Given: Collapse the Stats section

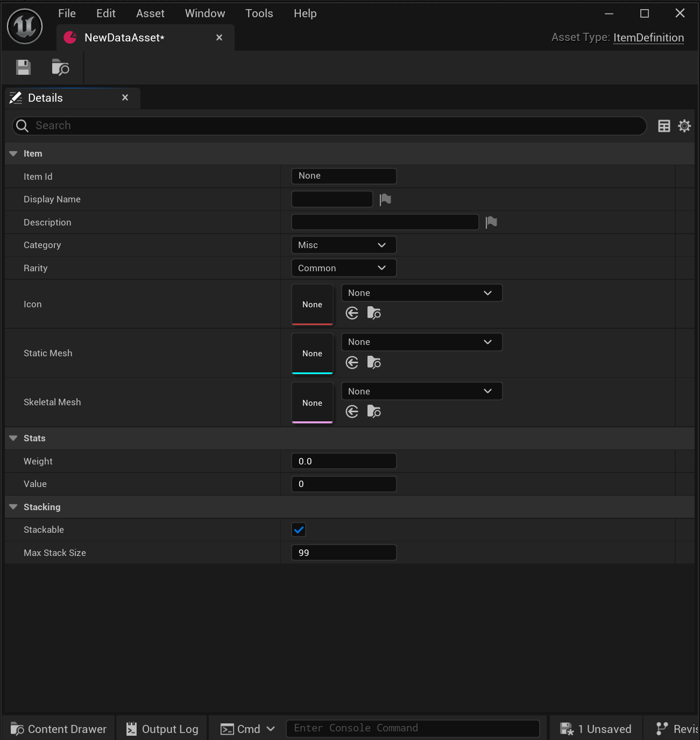Looking at the screenshot, I should click(x=13, y=439).
